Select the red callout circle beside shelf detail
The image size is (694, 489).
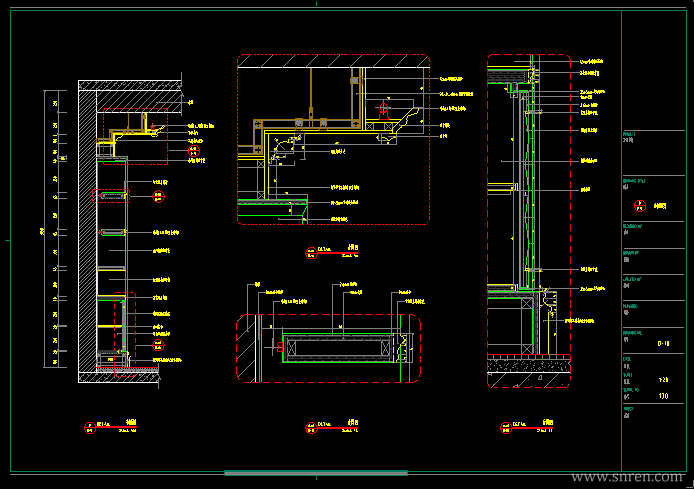158,196
